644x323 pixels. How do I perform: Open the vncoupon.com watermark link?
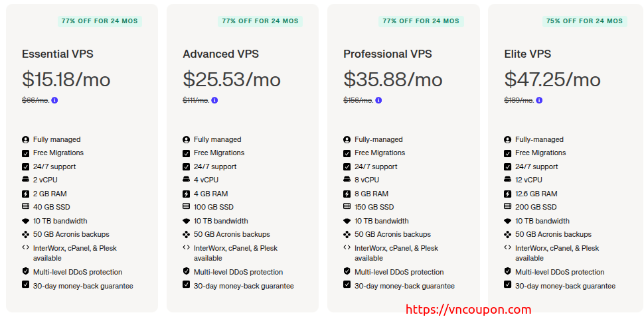tap(468, 310)
